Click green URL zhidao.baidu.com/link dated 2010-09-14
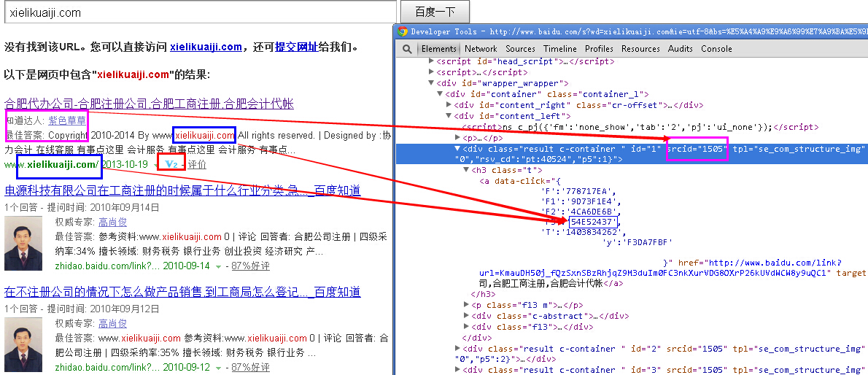The image size is (868, 375). (107, 266)
